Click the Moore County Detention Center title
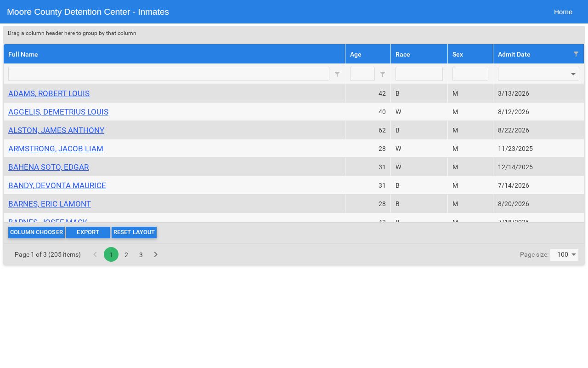The width and height of the screenshot is (588, 368). point(88,12)
